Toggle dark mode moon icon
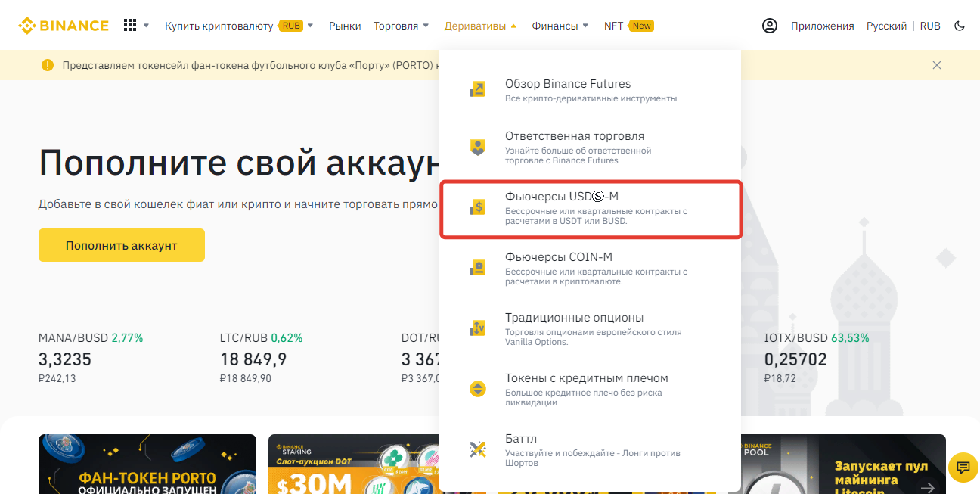Viewport: 980px width, 494px height. 960,26
